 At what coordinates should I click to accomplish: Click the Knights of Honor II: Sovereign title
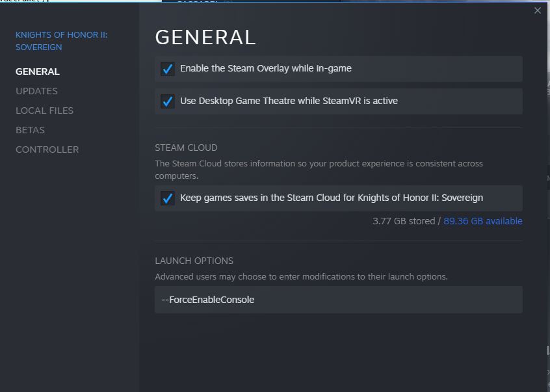(61, 40)
